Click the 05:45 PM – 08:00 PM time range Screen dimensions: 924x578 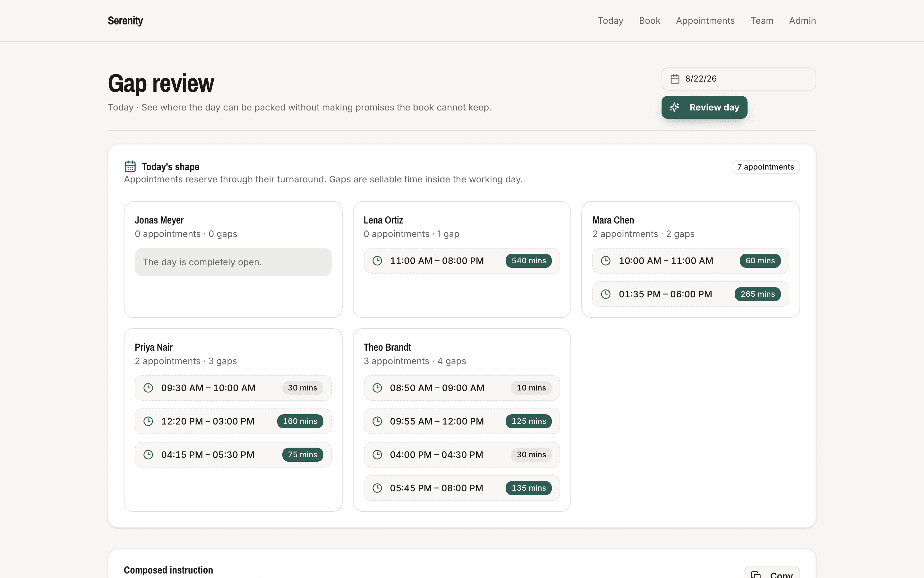tap(436, 488)
